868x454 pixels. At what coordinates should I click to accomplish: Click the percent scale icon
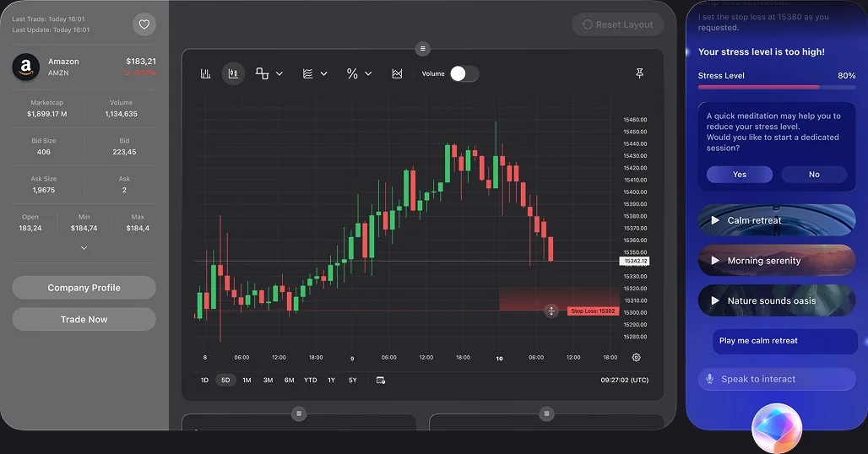pyautogui.click(x=352, y=73)
